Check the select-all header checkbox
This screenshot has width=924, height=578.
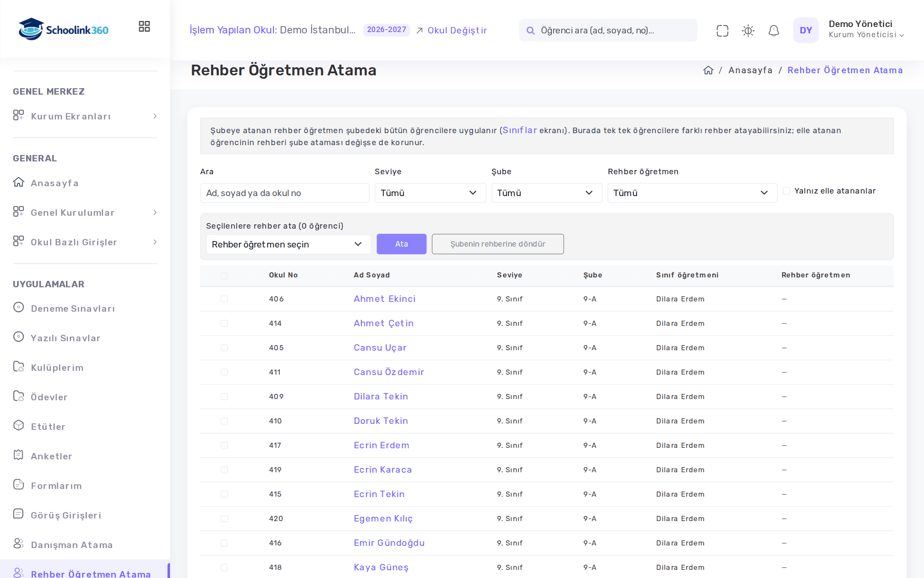(x=224, y=275)
